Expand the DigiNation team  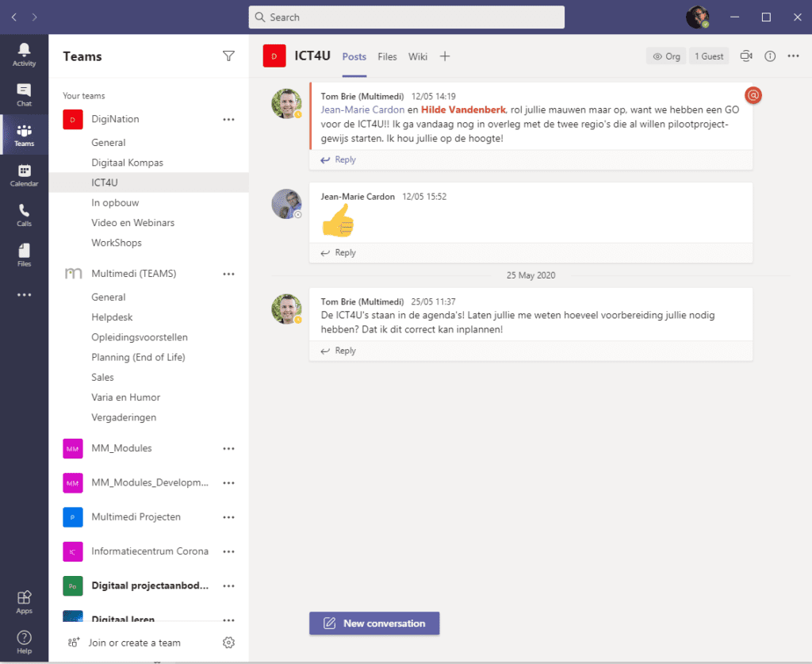tap(115, 119)
